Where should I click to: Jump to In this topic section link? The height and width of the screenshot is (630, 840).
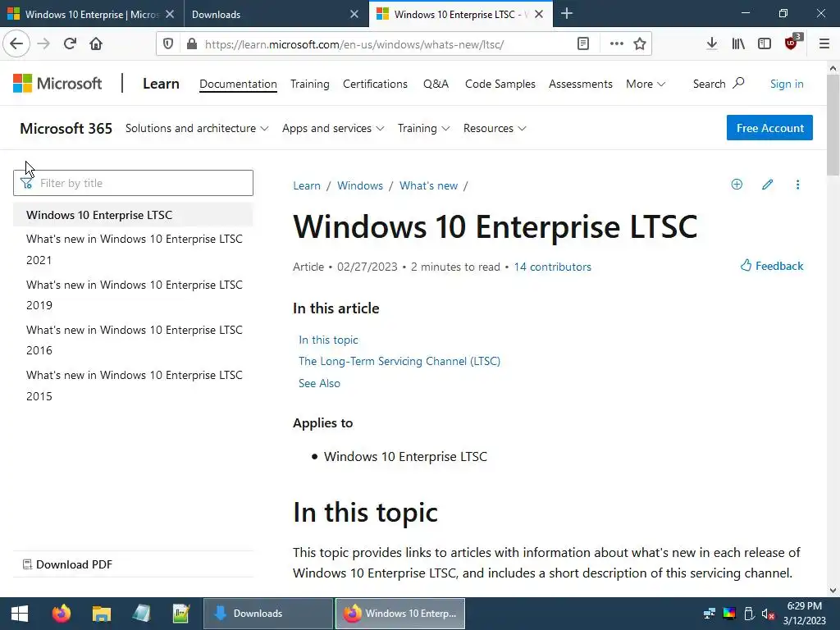coord(328,340)
